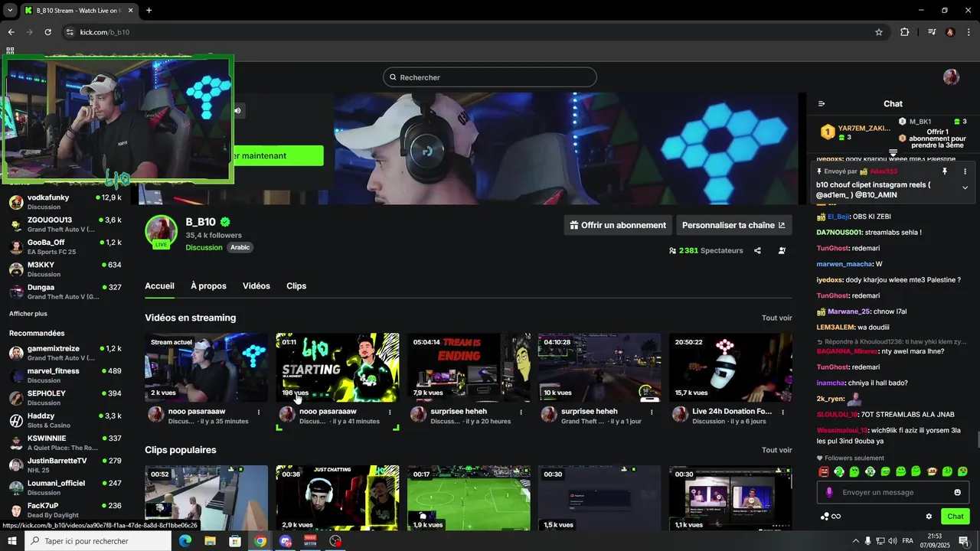The width and height of the screenshot is (980, 551).
Task: Click the B_B10 live avatar
Action: click(162, 232)
